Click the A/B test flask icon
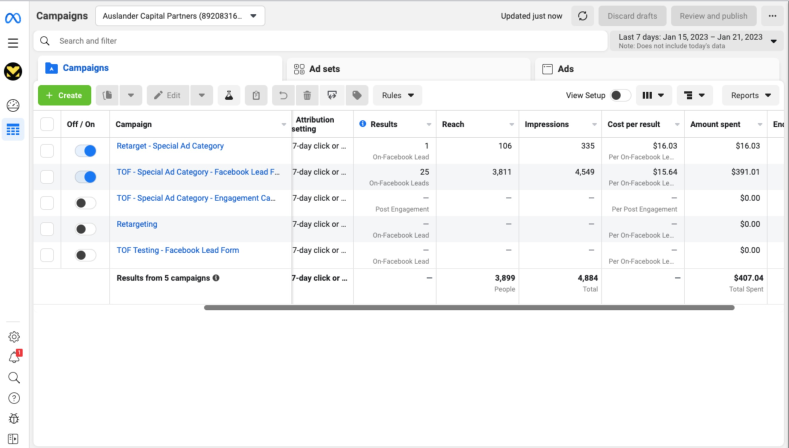Screen dimensions: 789x448 click(228, 95)
